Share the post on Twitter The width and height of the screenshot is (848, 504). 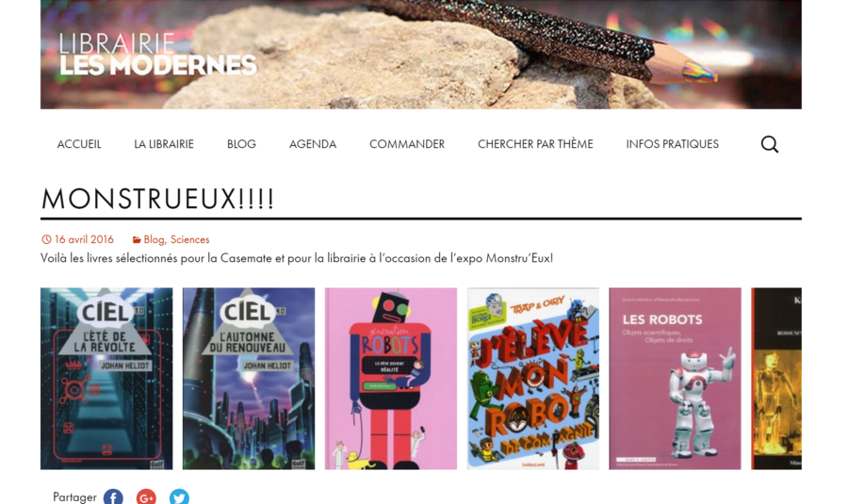pos(179,497)
